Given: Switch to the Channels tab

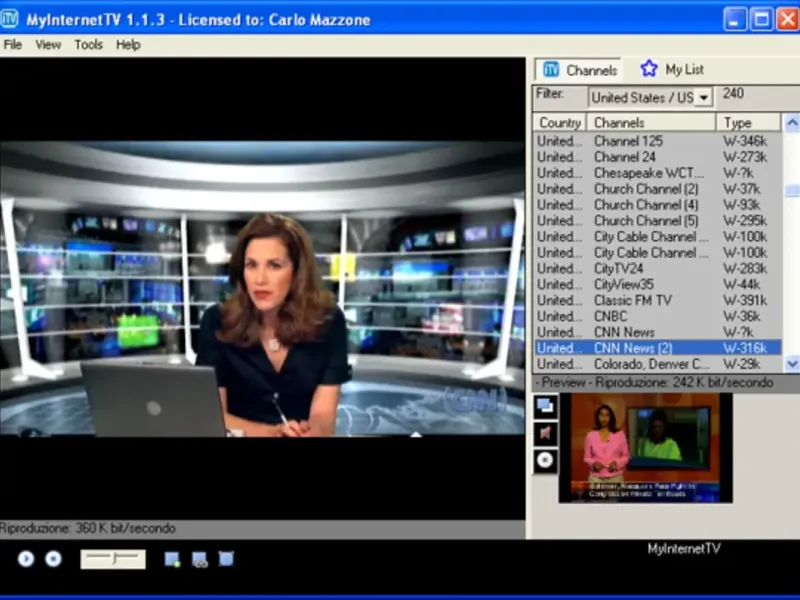Looking at the screenshot, I should click(x=579, y=70).
